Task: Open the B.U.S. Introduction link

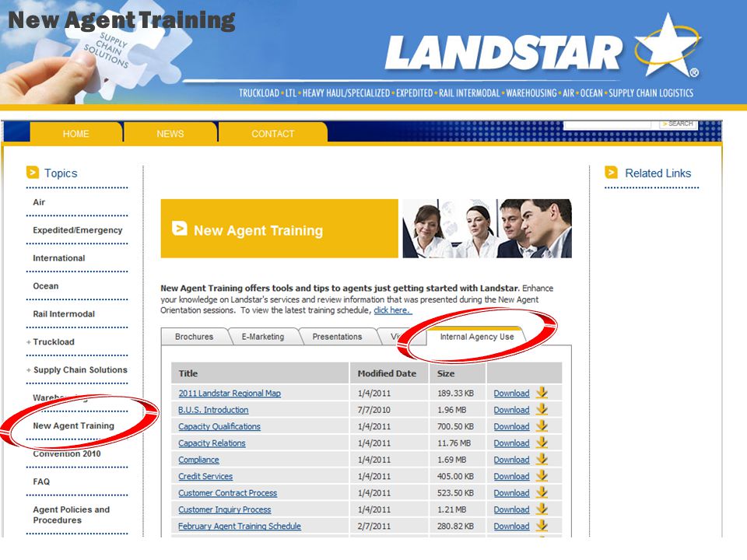Action: coord(213,410)
